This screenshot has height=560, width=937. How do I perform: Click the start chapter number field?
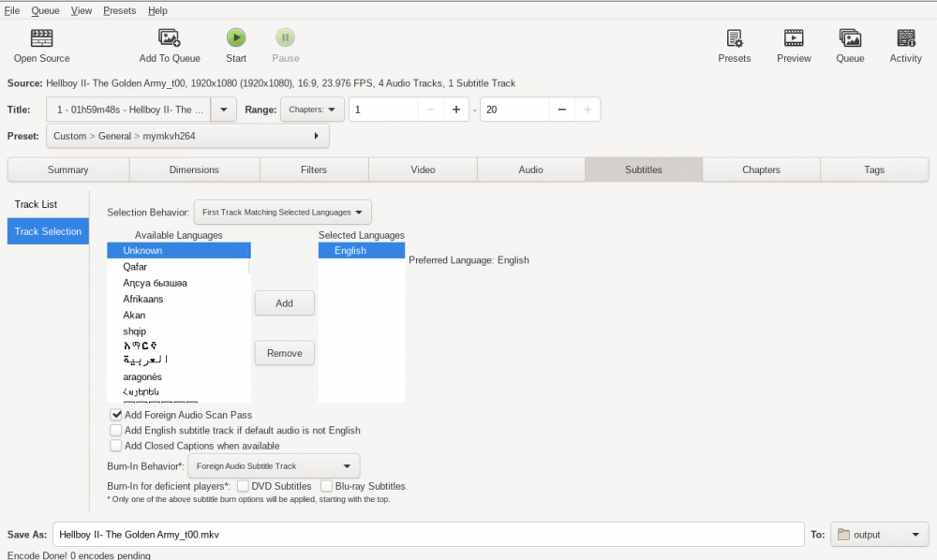pyautogui.click(x=383, y=110)
